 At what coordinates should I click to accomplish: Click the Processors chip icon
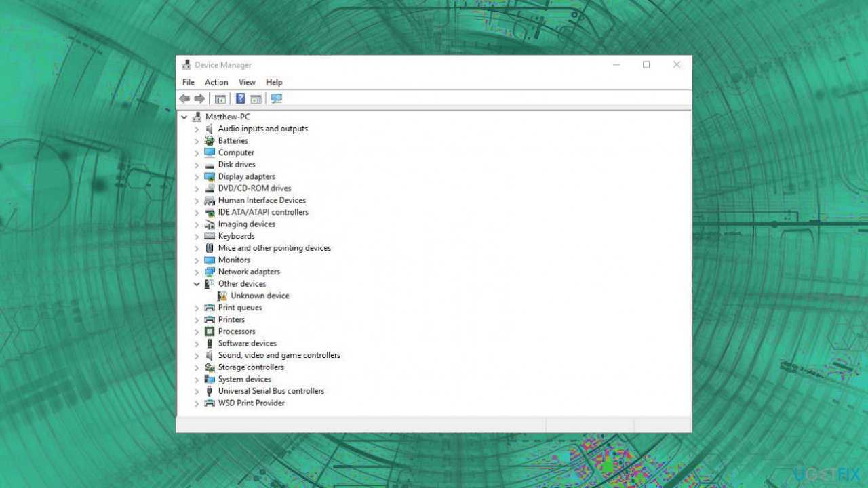[210, 331]
